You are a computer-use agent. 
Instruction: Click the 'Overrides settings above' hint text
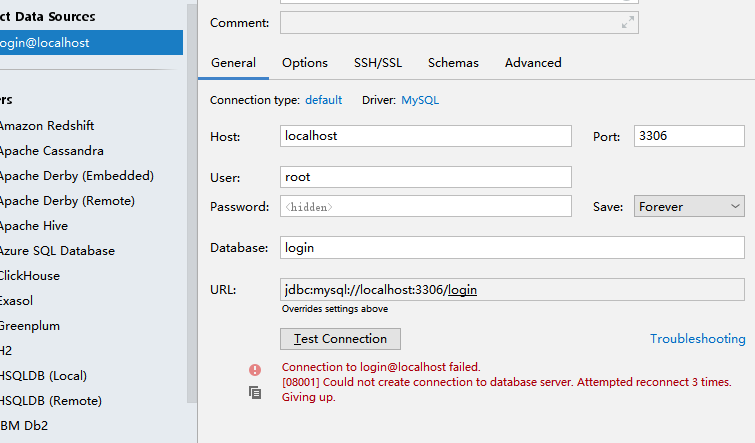pyautogui.click(x=335, y=309)
